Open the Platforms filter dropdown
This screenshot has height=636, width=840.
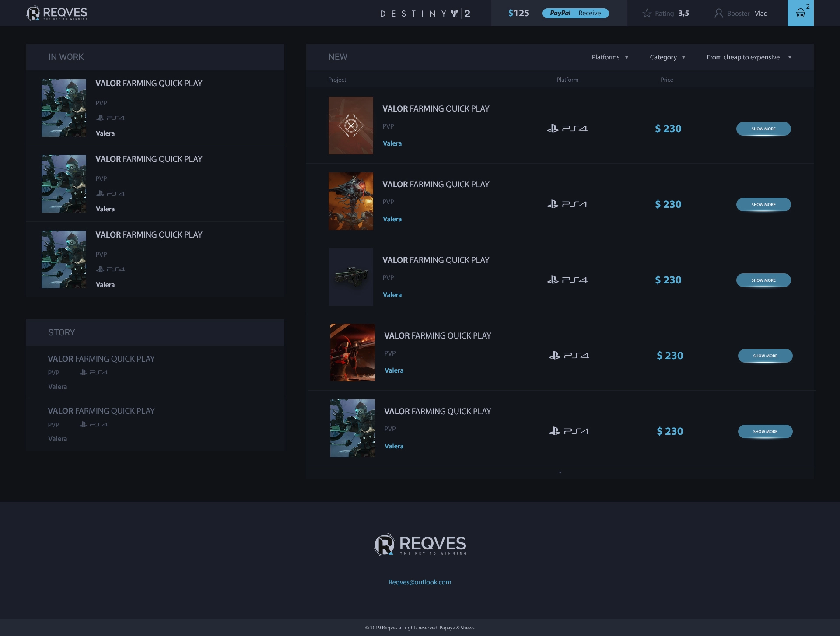coord(610,57)
